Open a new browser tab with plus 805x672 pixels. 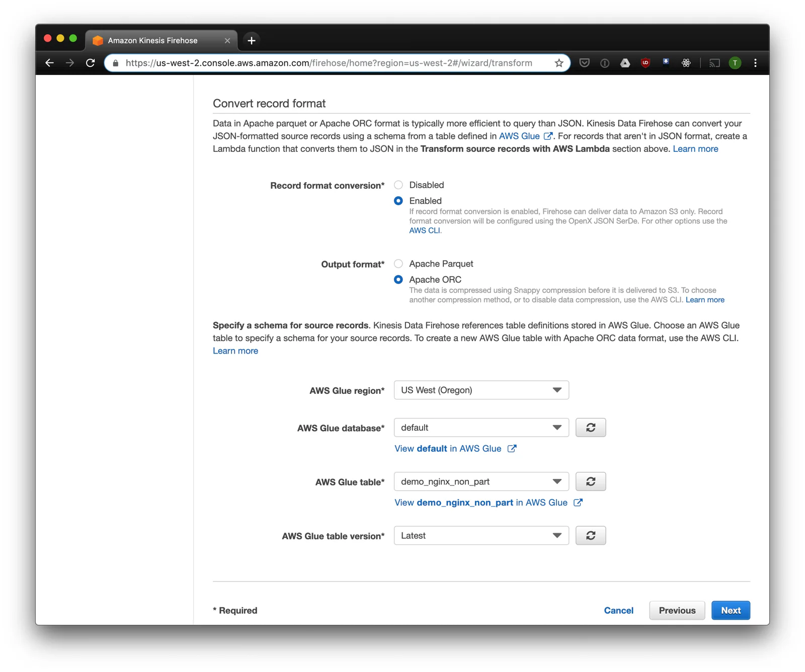click(x=252, y=40)
